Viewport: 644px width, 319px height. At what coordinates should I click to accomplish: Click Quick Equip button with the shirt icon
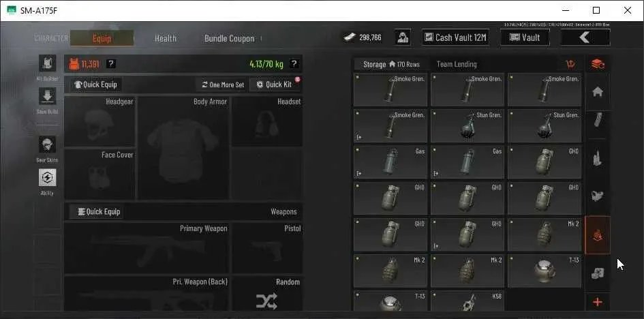point(95,85)
